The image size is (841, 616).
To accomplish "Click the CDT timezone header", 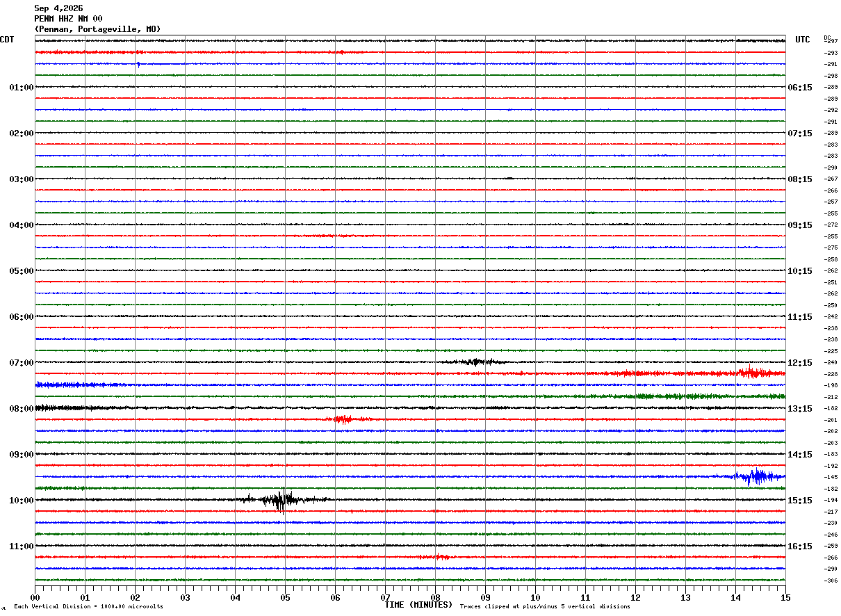I will click(7, 40).
